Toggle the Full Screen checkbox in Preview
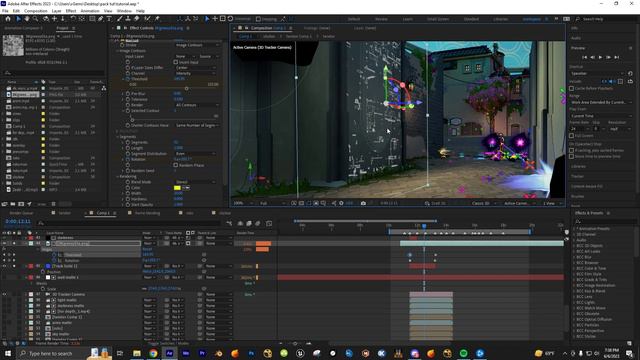Image resolution: width=640 pixels, height=360 pixels. 571,136
